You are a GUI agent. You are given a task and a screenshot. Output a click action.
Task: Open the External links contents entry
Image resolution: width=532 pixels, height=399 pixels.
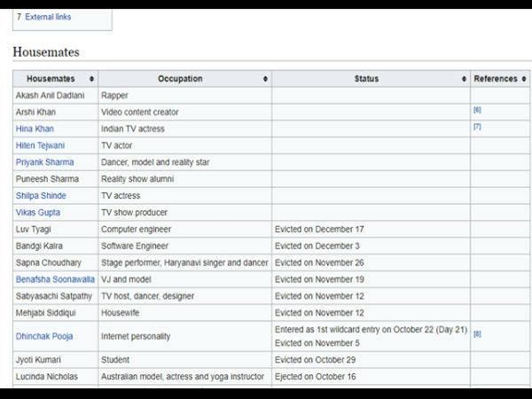coord(48,17)
